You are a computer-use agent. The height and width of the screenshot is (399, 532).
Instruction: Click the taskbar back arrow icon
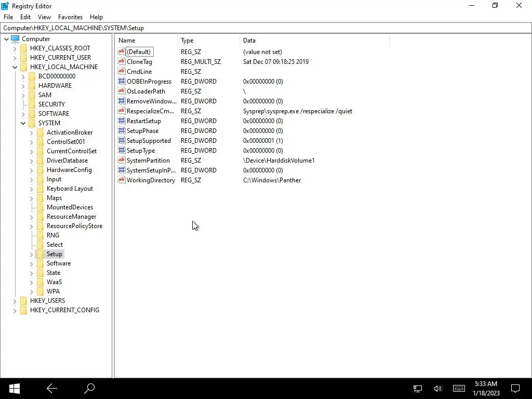(x=52, y=389)
